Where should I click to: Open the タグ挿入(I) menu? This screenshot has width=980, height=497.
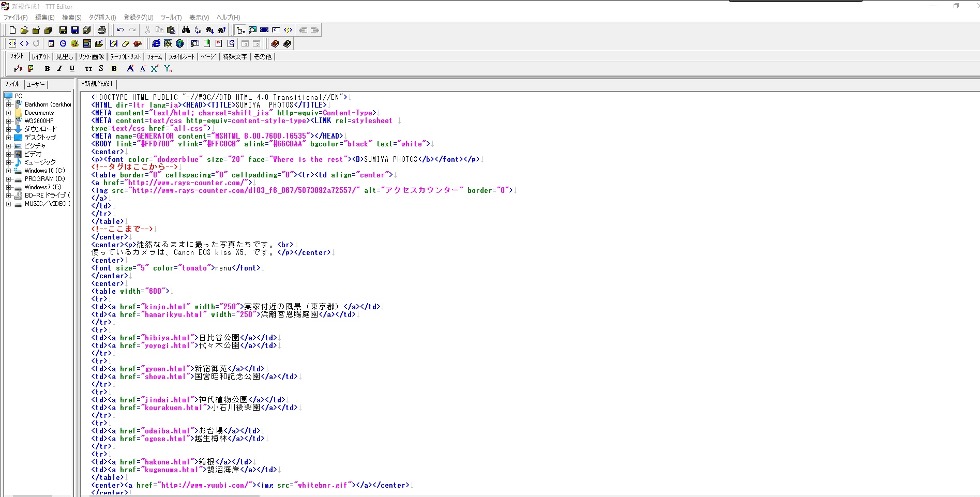tap(102, 17)
